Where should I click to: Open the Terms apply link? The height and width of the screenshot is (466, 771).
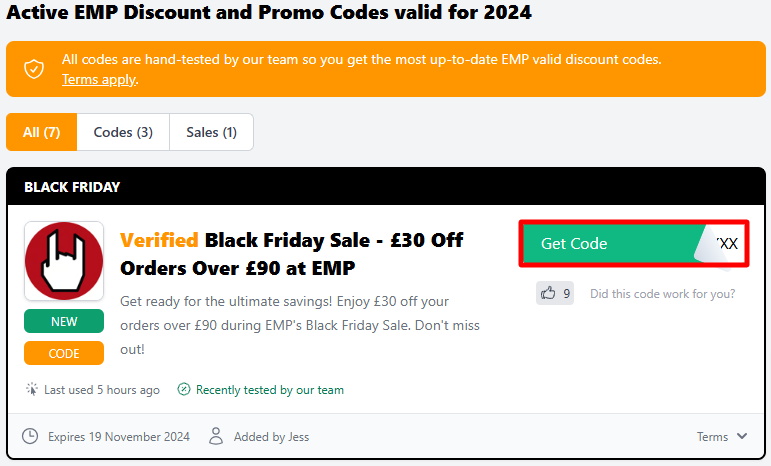[x=99, y=80]
